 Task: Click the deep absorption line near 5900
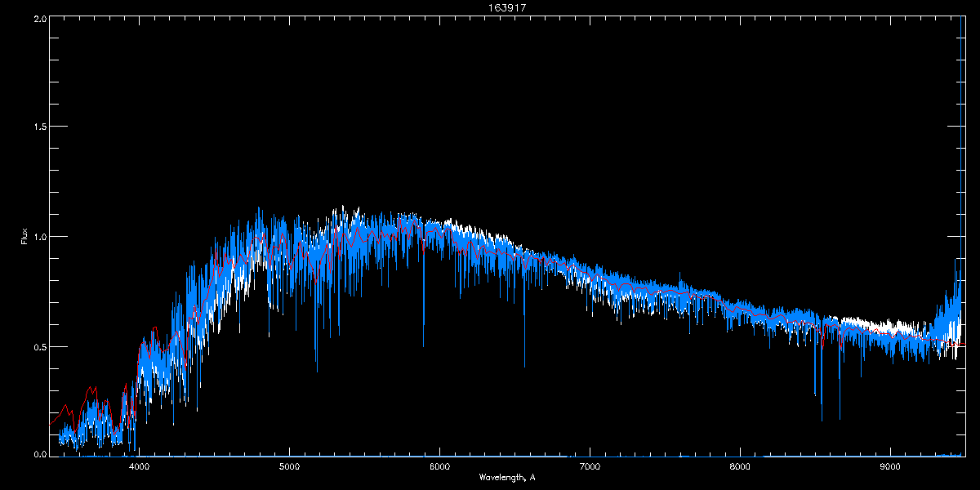click(423, 346)
